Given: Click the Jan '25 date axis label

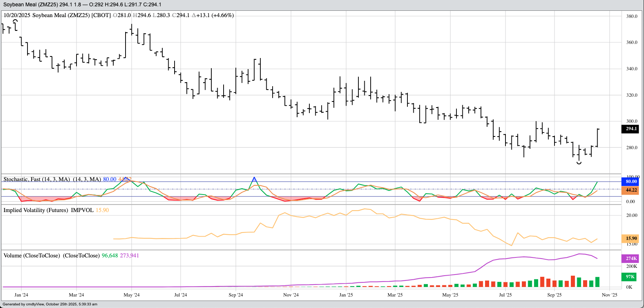Looking at the screenshot, I should tap(346, 295).
